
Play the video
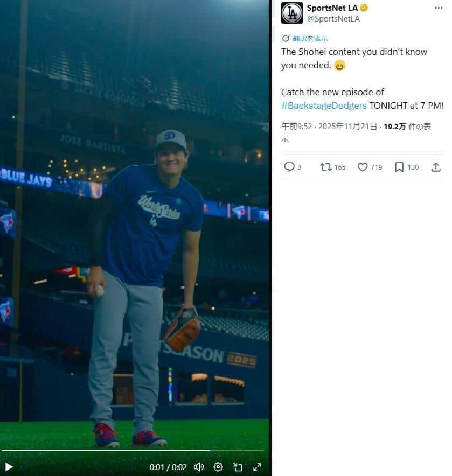click(x=9, y=467)
